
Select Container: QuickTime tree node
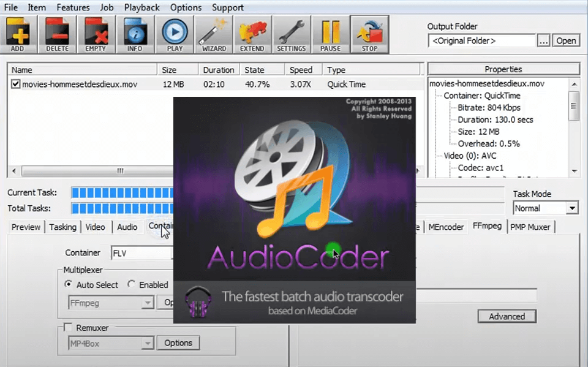[482, 96]
